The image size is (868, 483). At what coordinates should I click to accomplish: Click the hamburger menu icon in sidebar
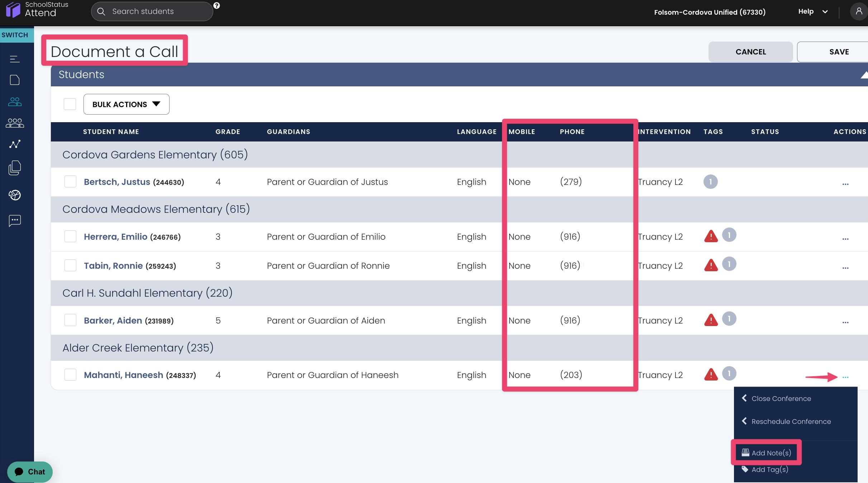click(x=15, y=59)
